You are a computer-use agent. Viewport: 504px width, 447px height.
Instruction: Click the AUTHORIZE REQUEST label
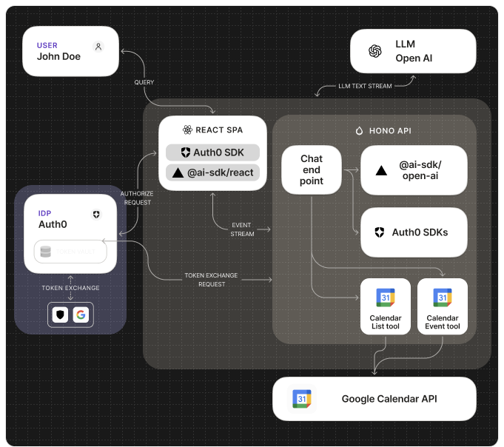[137, 198]
